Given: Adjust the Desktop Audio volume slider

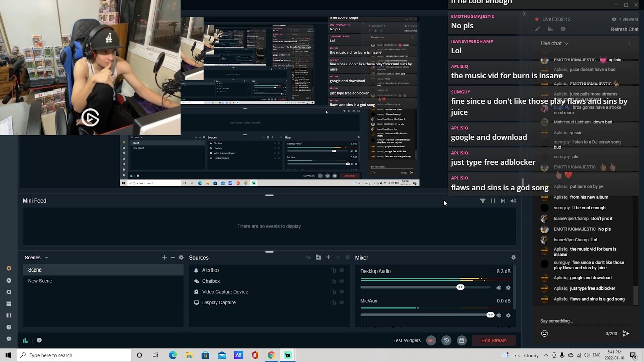Looking at the screenshot, I should [x=460, y=287].
